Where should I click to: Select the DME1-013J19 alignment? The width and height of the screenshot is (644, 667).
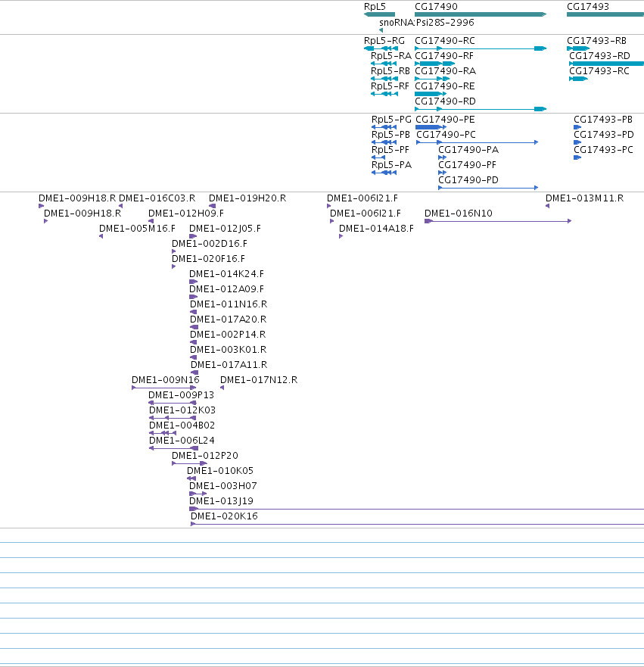pos(416,509)
